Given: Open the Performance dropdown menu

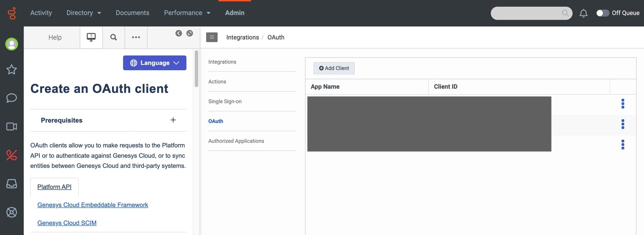Looking at the screenshot, I should tap(187, 13).
